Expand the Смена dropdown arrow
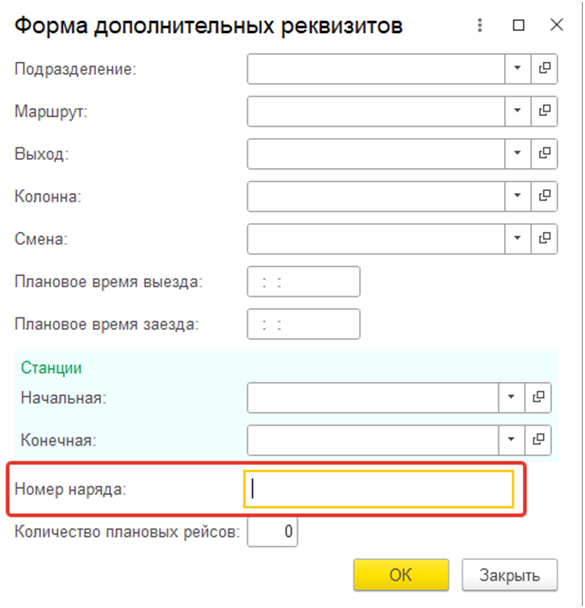 tap(518, 238)
